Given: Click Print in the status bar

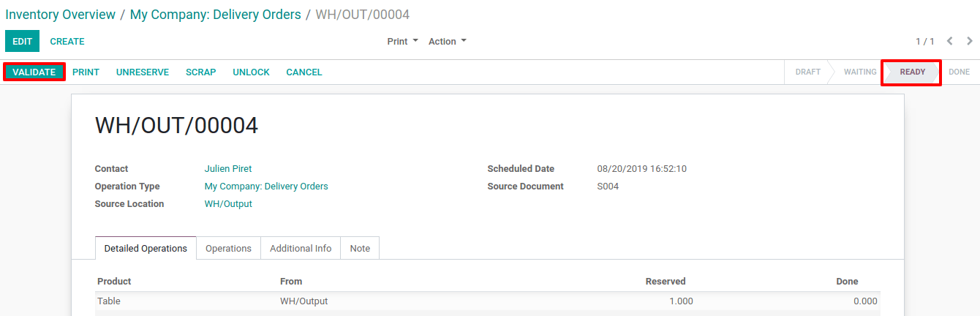Looking at the screenshot, I should pos(86,72).
